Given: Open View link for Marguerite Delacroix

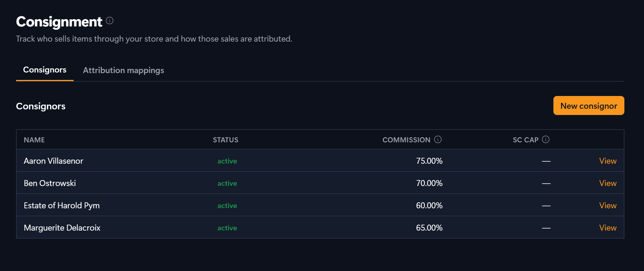Looking at the screenshot, I should point(608,228).
